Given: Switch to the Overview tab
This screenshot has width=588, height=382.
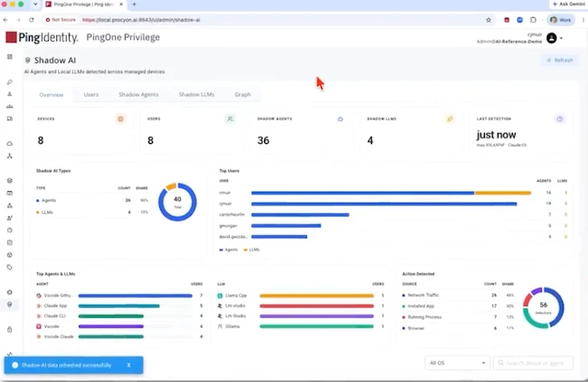Looking at the screenshot, I should (52, 94).
